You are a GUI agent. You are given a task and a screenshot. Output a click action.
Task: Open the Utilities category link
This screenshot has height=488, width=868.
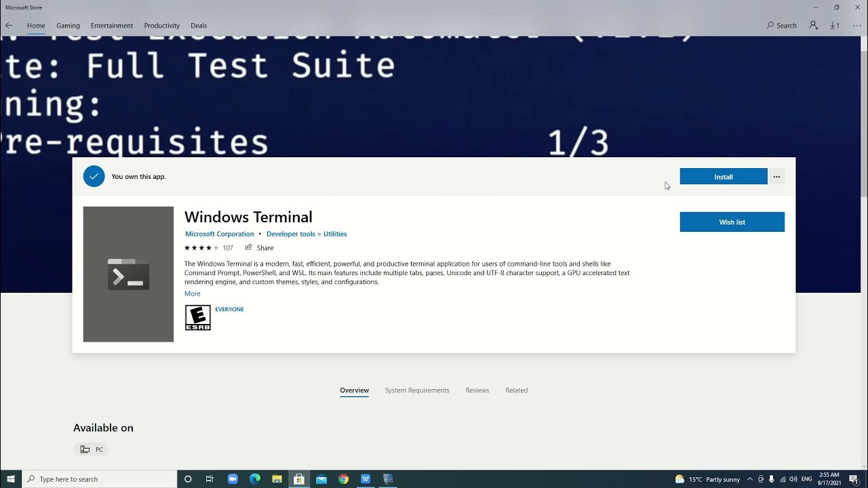point(335,234)
